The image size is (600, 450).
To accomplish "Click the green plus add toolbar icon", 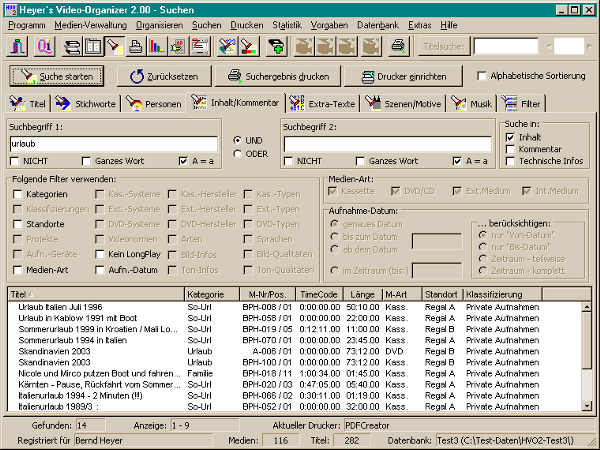I will pyautogui.click(x=276, y=46).
